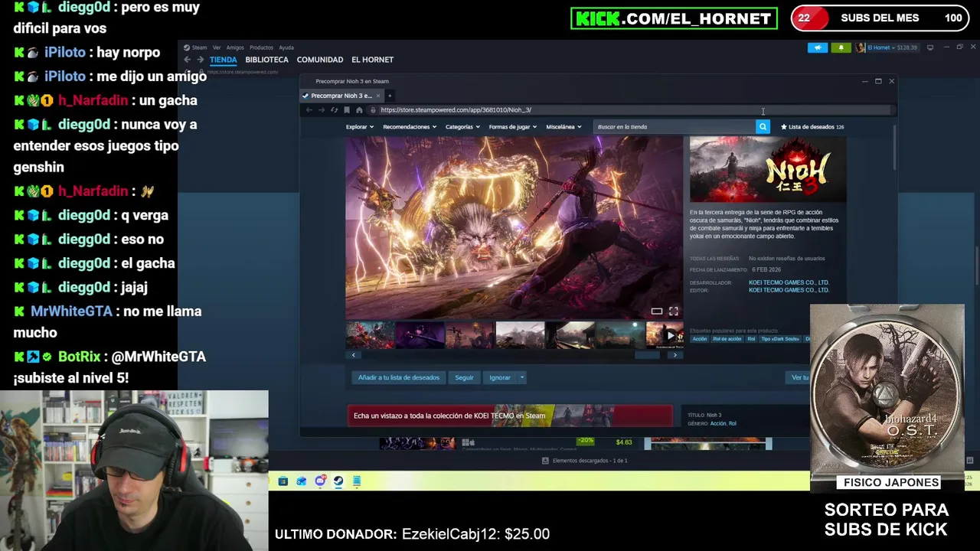The image size is (980, 551).
Task: Expand the Recomendaciones dropdown
Action: (x=410, y=127)
